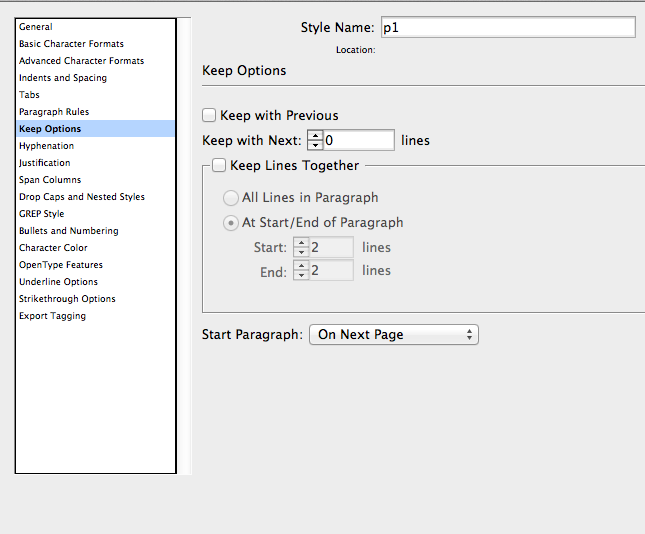This screenshot has width=645, height=534.
Task: Switch to Drop Caps and Nested Styles
Action: pos(82,197)
